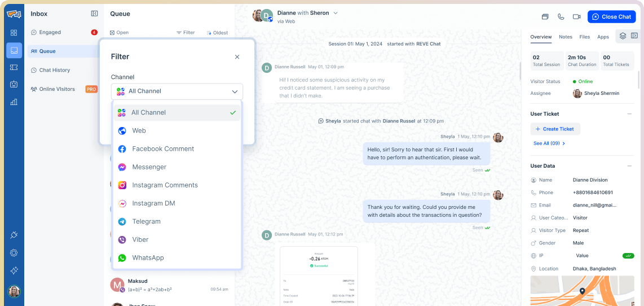644x306 pixels.
Task: Open the tickets icon in left sidebar
Action: [14, 67]
